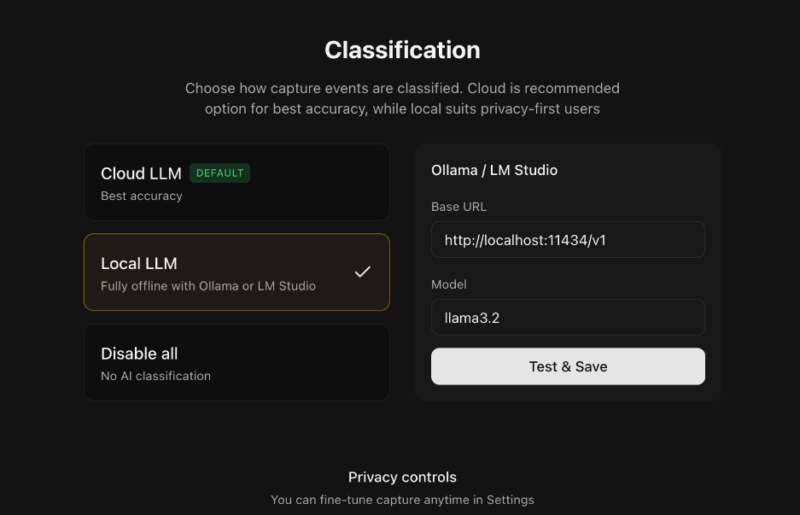Click "Fully offline with Ollama or LM Studio" text
Image resolution: width=800 pixels, height=515 pixels.
tap(208, 286)
